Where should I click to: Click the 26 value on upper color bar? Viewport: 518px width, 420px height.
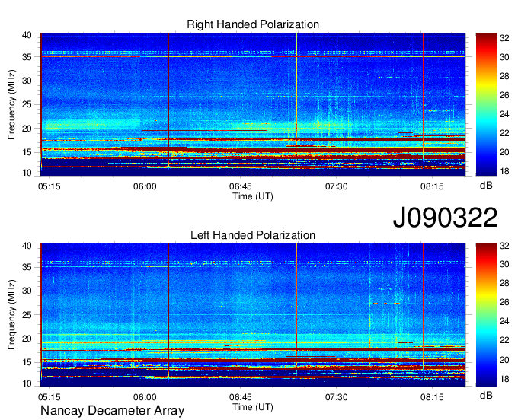click(504, 95)
